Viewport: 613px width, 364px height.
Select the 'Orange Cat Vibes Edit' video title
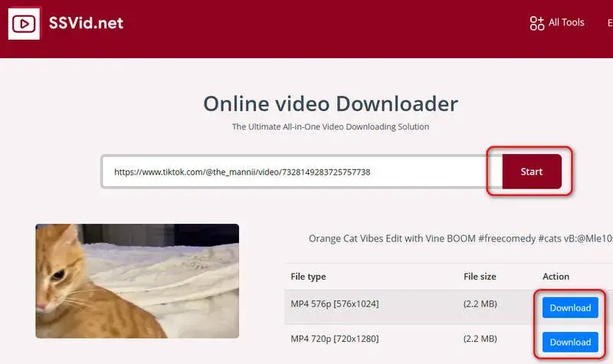(461, 238)
